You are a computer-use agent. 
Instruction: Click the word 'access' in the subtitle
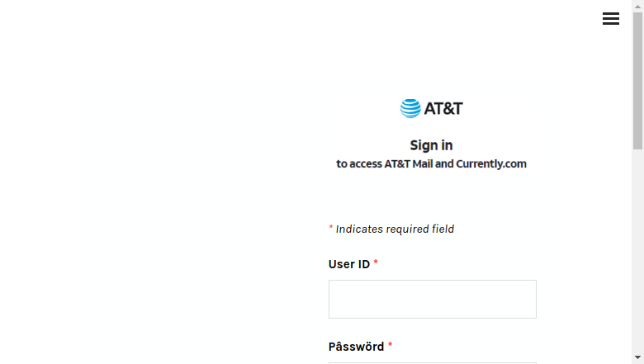tap(366, 164)
